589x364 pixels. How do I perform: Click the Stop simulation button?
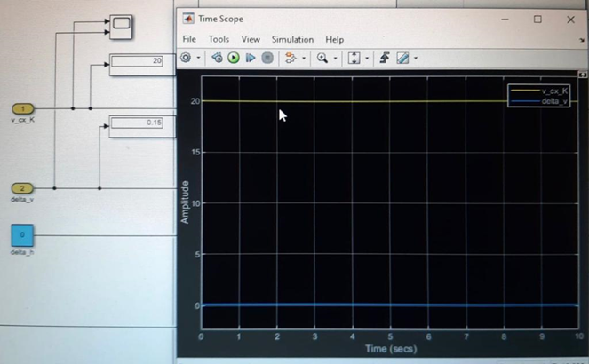[x=267, y=58]
